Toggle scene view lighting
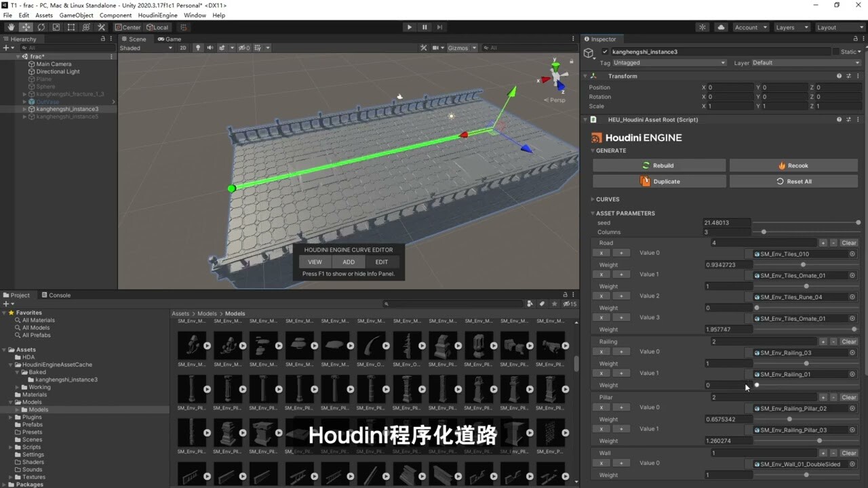Viewport: 868px width, 488px height. point(199,47)
